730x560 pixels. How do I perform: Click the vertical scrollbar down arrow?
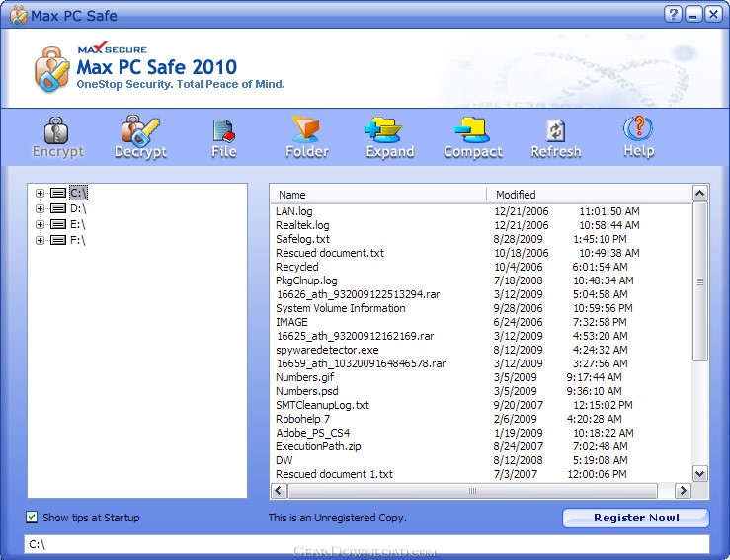(x=699, y=474)
